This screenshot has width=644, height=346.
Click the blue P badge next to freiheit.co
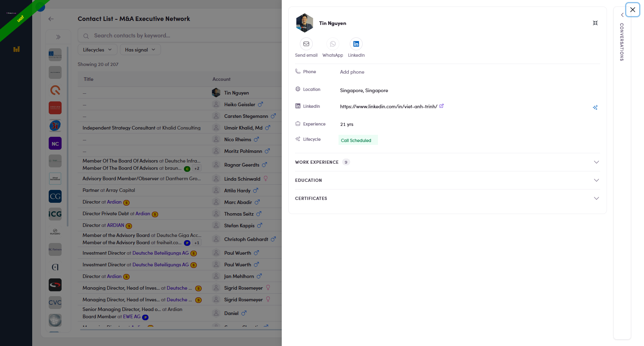coord(187,243)
